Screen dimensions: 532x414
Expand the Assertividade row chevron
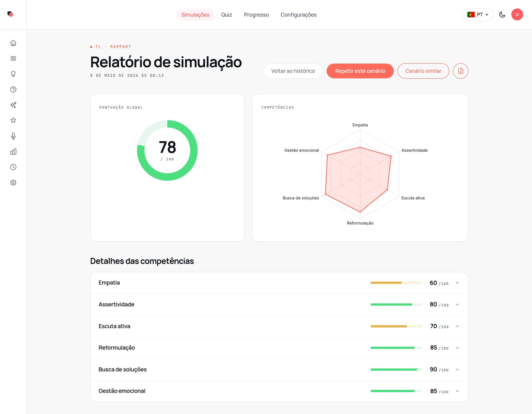click(457, 305)
